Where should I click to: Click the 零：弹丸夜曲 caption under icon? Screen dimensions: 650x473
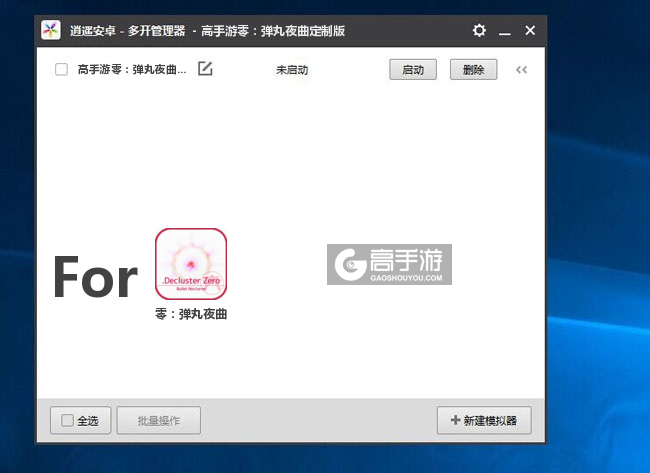click(x=191, y=314)
